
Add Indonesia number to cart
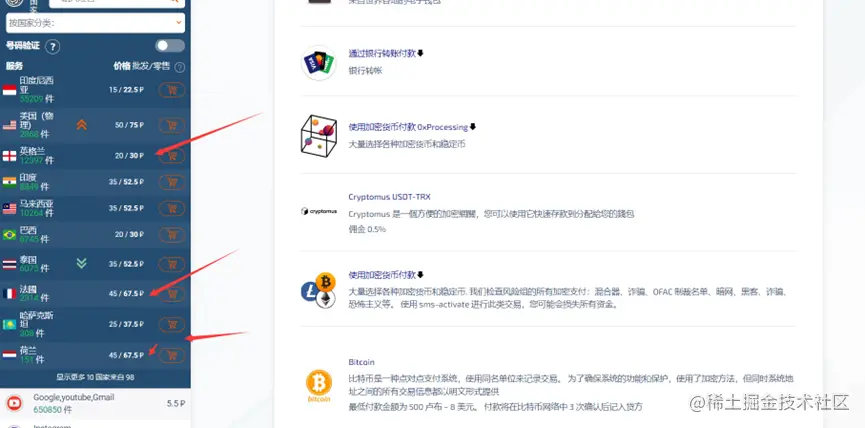(172, 90)
